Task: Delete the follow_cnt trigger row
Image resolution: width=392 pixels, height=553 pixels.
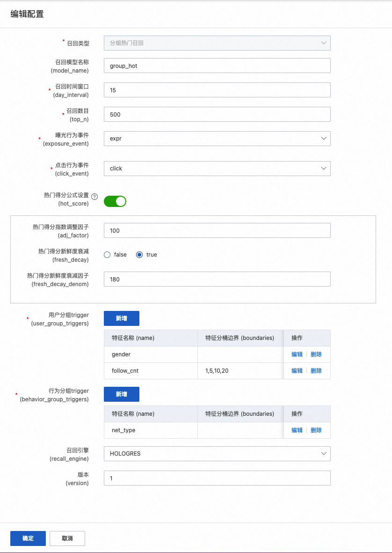Action: coord(316,371)
